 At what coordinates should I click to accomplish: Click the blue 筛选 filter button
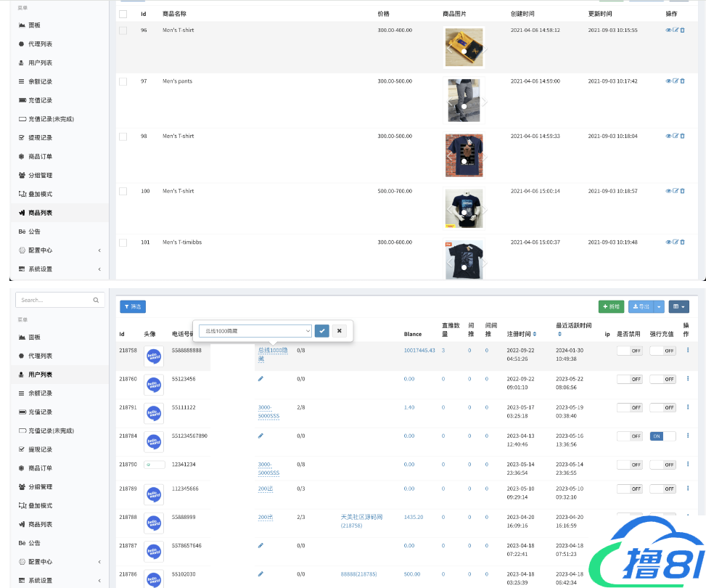tap(133, 307)
